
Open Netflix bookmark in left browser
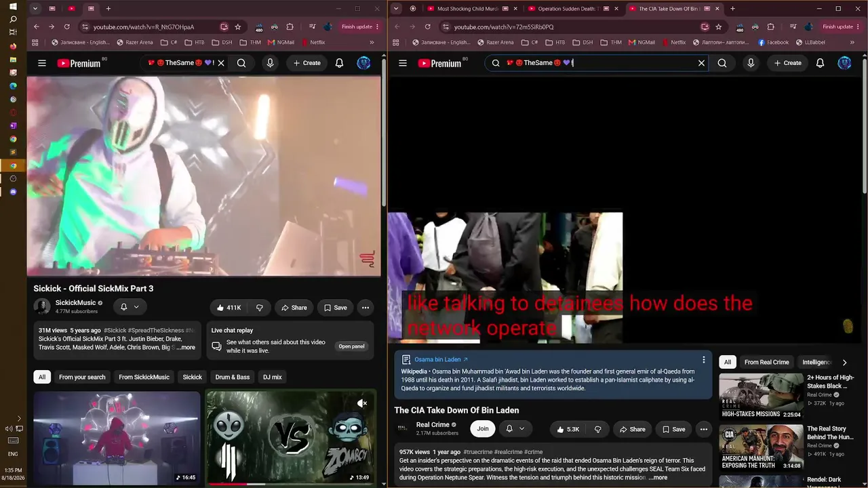[x=313, y=42]
